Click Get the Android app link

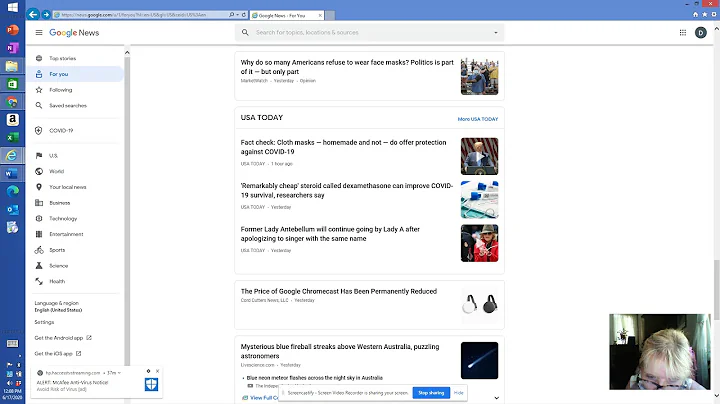click(x=63, y=338)
